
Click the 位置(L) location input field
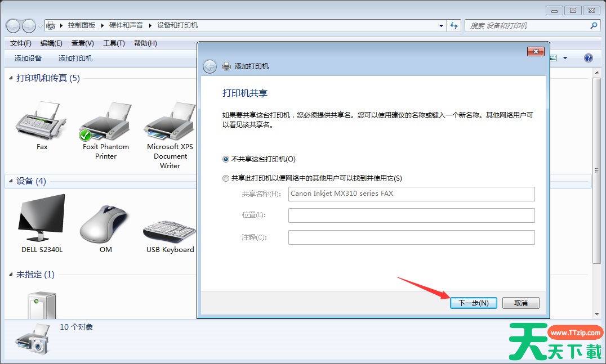(x=411, y=215)
